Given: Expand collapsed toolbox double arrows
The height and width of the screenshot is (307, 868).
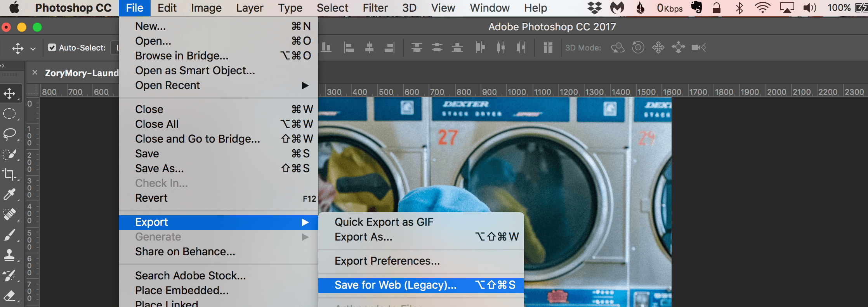Looking at the screenshot, I should (x=2, y=66).
